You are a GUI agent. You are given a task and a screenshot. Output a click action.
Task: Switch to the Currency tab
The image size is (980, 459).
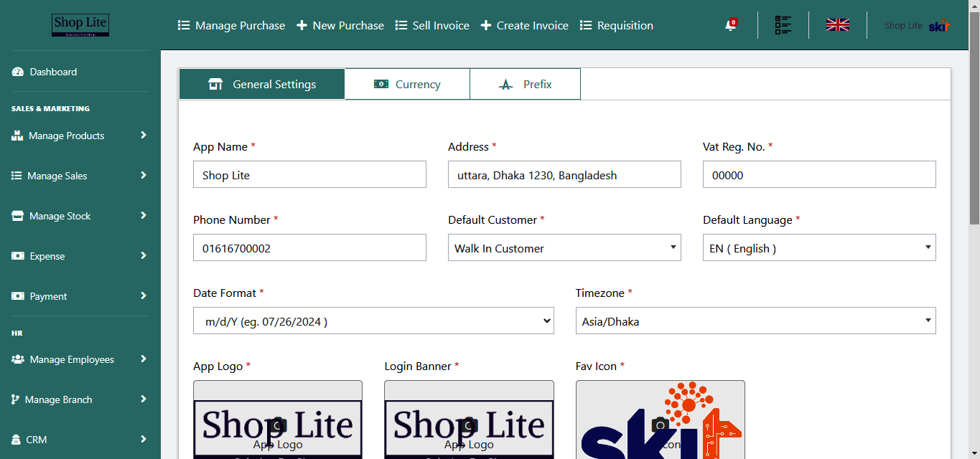point(406,83)
